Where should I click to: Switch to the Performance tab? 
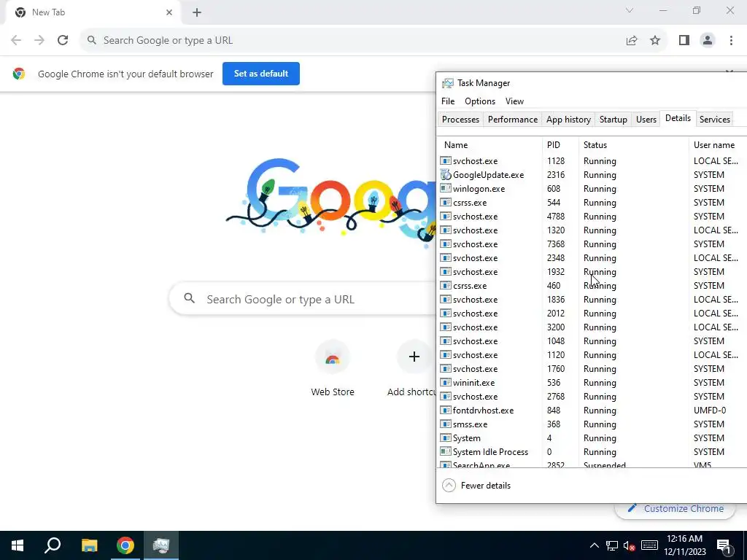[x=513, y=120]
